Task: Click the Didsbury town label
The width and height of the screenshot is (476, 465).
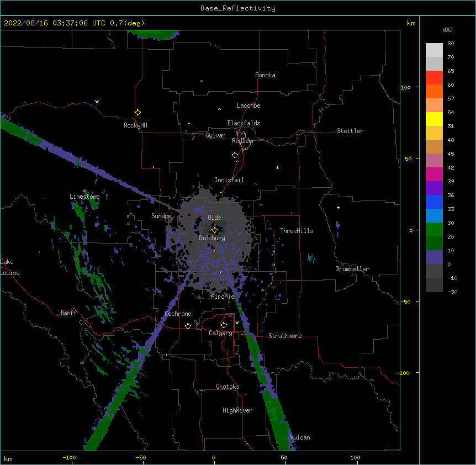Action: coord(212,238)
